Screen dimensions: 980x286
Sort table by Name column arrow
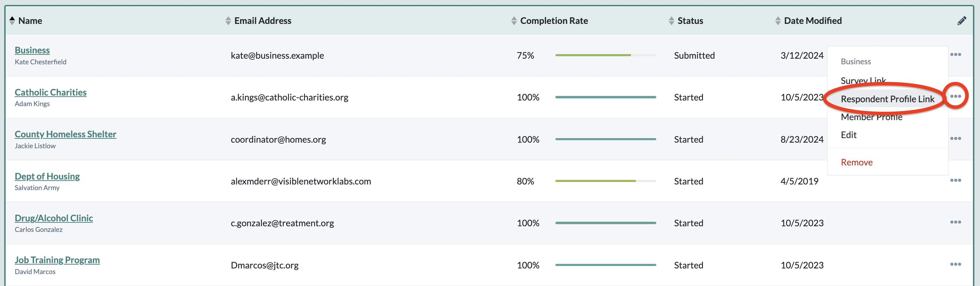pyautogui.click(x=12, y=20)
